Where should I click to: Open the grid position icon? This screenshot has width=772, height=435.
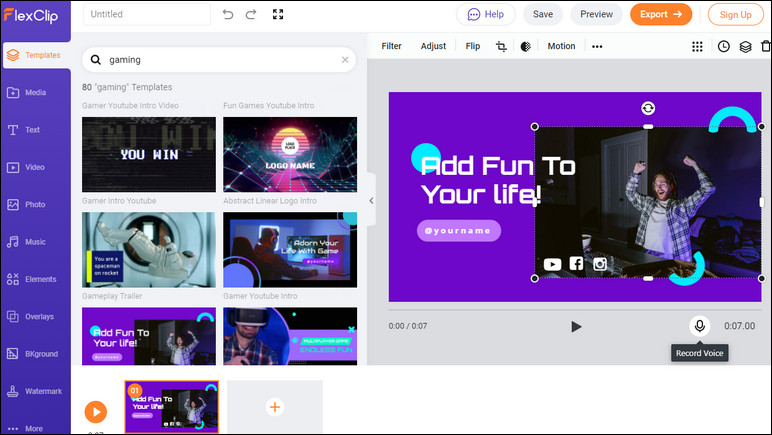click(697, 46)
